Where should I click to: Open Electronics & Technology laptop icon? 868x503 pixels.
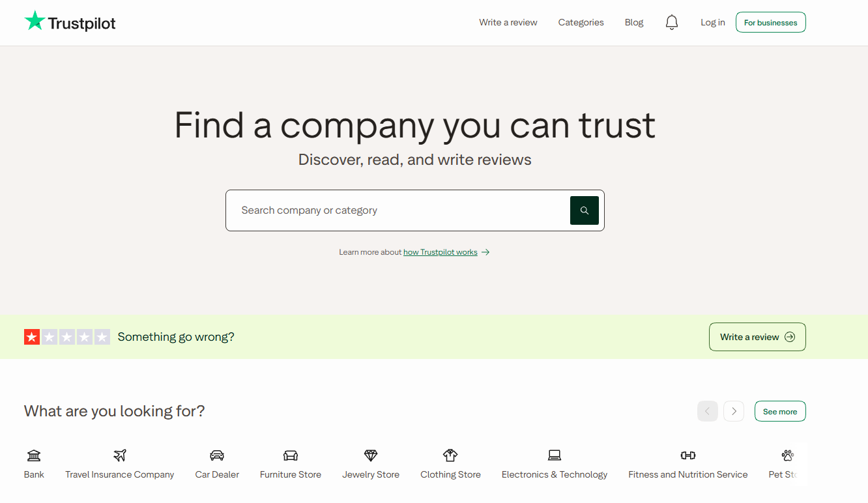tap(555, 455)
